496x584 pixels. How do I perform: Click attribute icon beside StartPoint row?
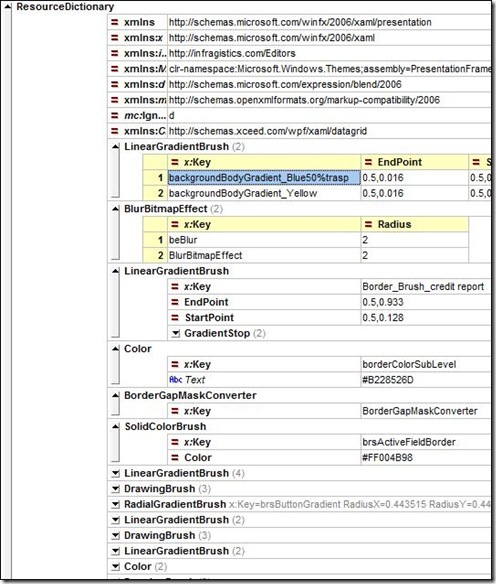click(175, 318)
